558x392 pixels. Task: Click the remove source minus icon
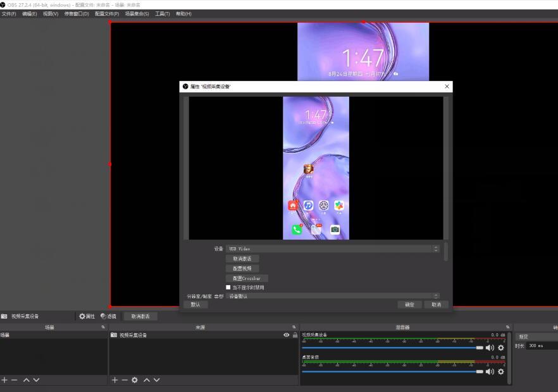(125, 380)
